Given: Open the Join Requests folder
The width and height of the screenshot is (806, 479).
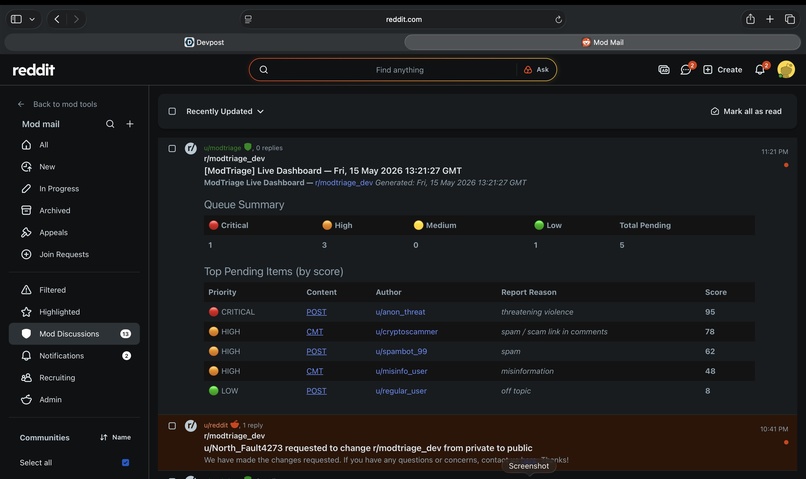Looking at the screenshot, I should click(74, 254).
